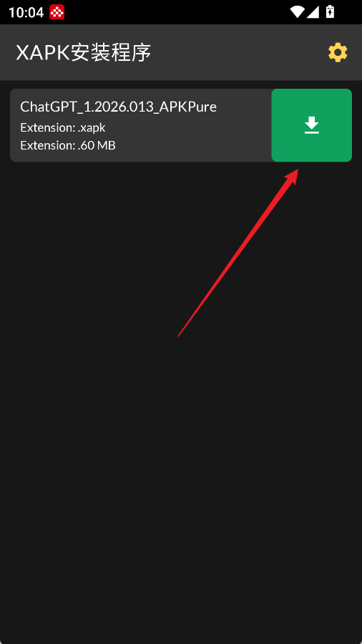Select the ChatGPT file card's gray area

click(141, 125)
